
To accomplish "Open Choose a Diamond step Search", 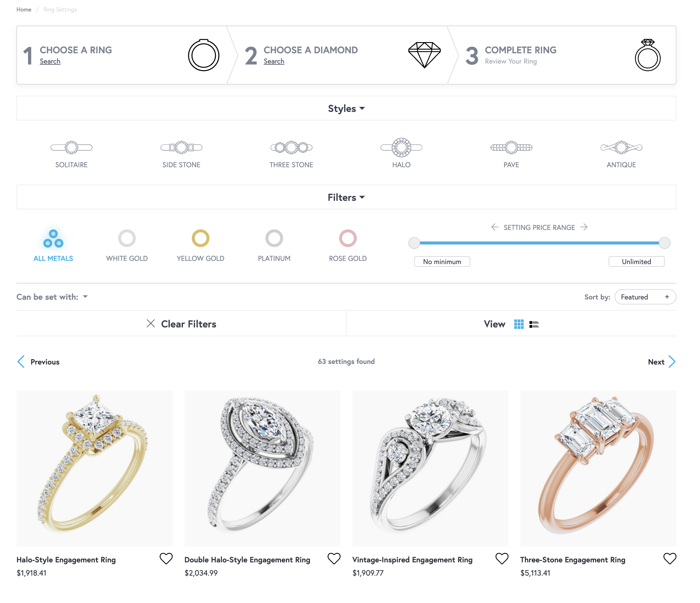I will [274, 62].
